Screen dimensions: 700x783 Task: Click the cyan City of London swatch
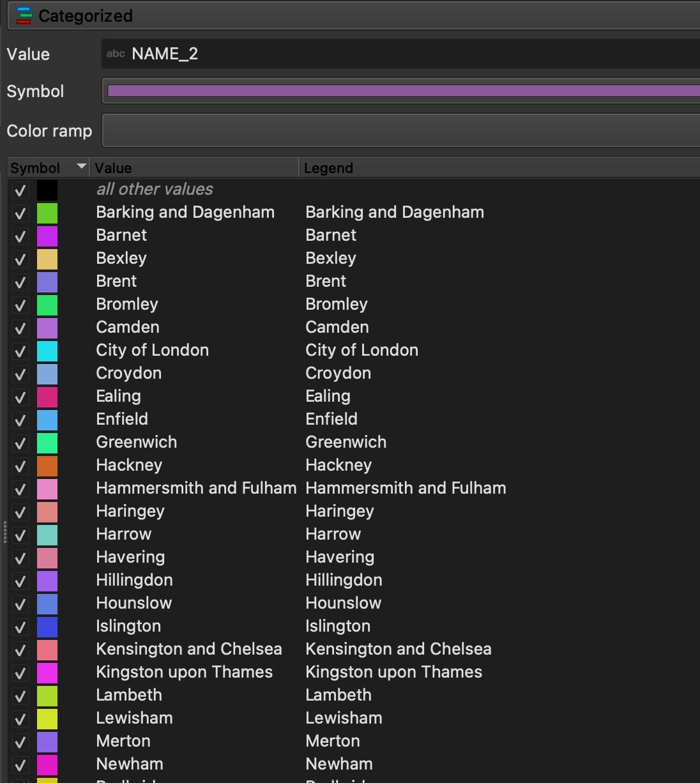pos(47,351)
